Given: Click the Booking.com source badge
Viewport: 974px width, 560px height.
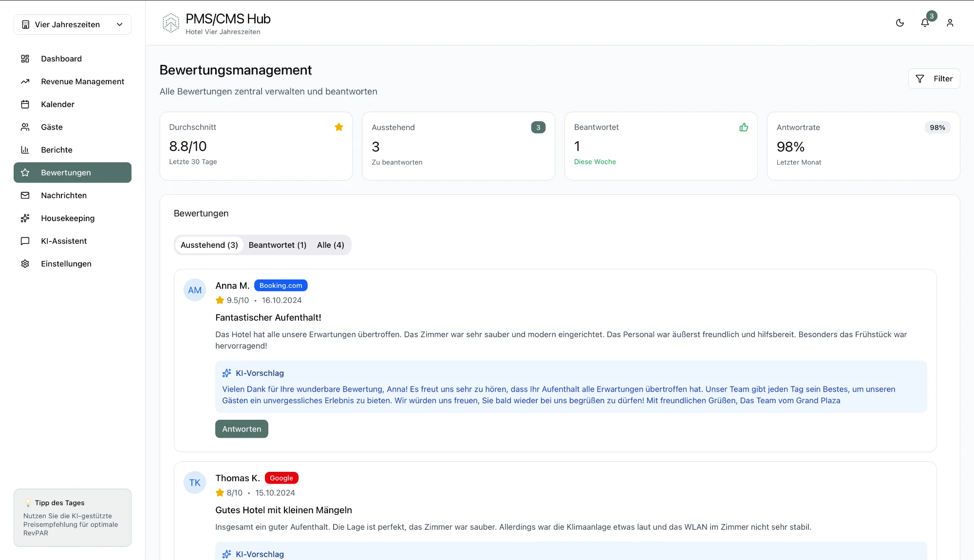Looking at the screenshot, I should pos(281,285).
